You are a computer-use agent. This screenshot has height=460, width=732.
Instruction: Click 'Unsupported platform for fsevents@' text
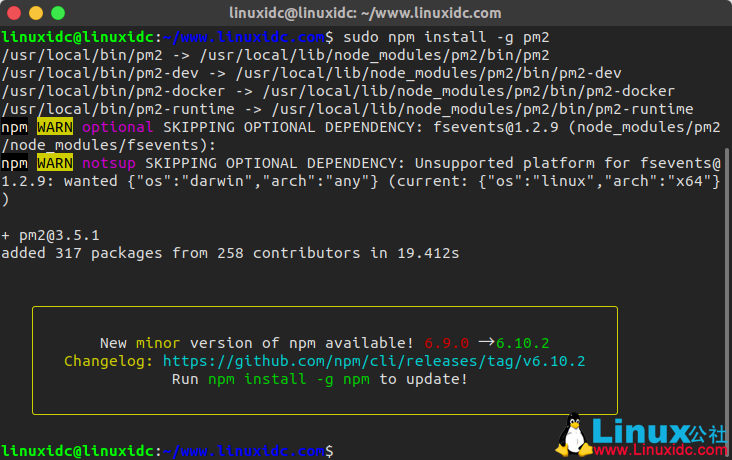pyautogui.click(x=568, y=163)
